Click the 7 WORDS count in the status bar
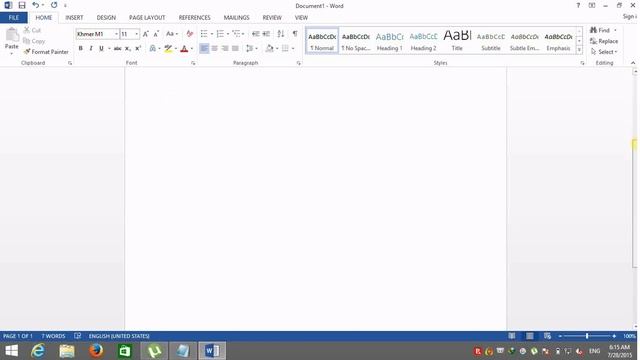Screen dimensions: 640x360 [53, 336]
